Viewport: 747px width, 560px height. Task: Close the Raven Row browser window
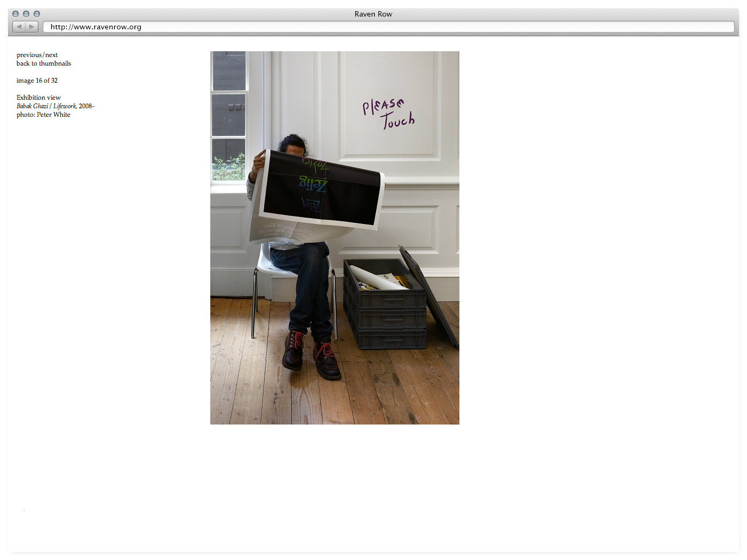pyautogui.click(x=15, y=14)
